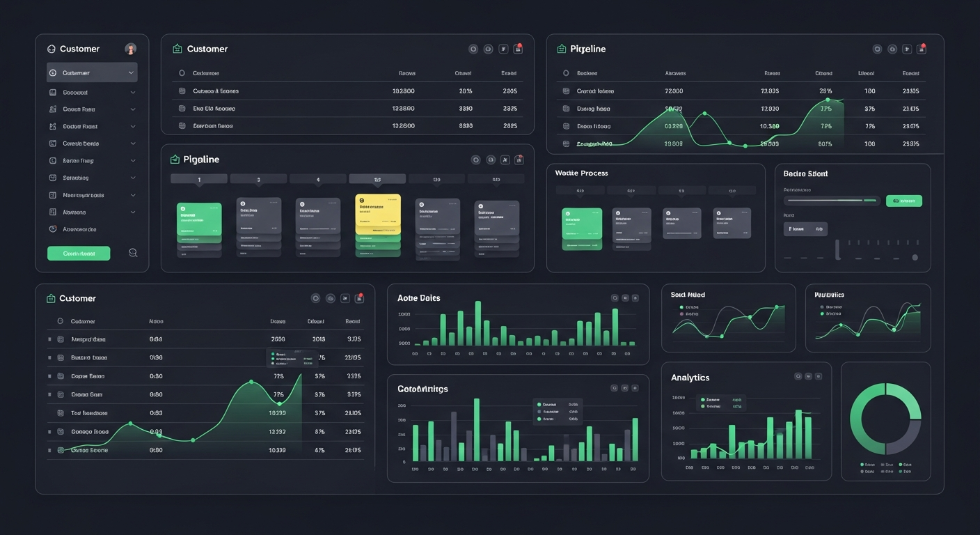Tick the first row checkbox in the top Customer table

click(182, 91)
